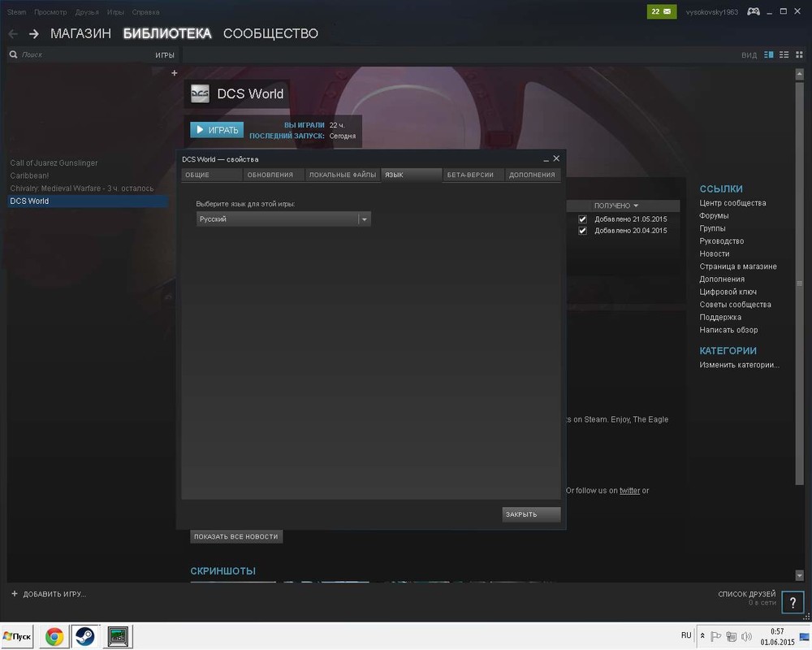Select Call of Juarez Gunslinger in library
This screenshot has width=812, height=650.
coord(54,162)
